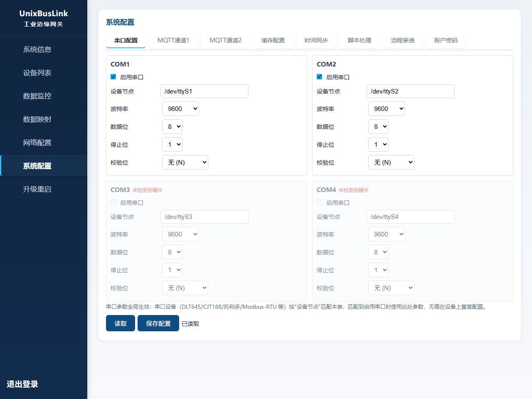Viewport: 532px width, 399px height.
Task: Open the 脚本处理 tab
Action: 360,40
